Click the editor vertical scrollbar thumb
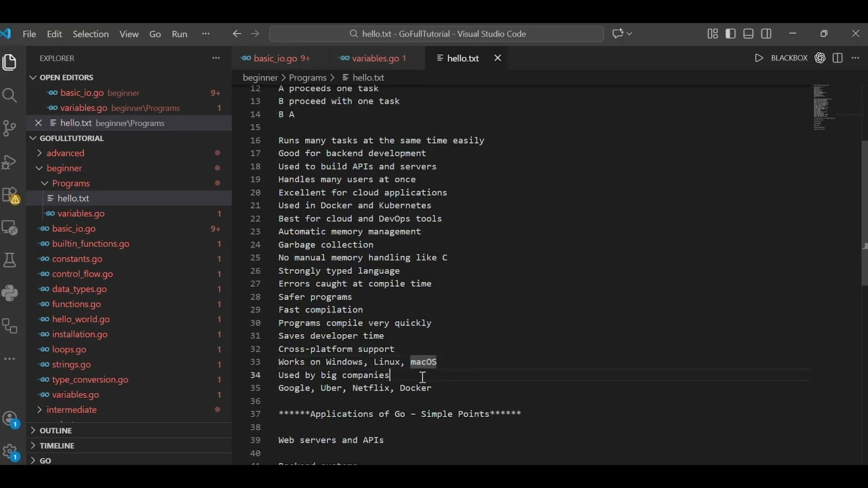 click(x=864, y=213)
